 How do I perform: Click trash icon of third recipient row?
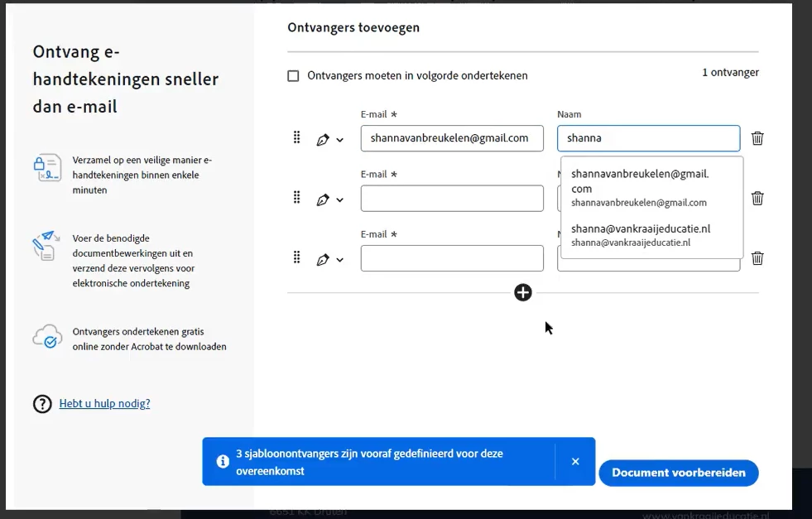pyautogui.click(x=757, y=258)
